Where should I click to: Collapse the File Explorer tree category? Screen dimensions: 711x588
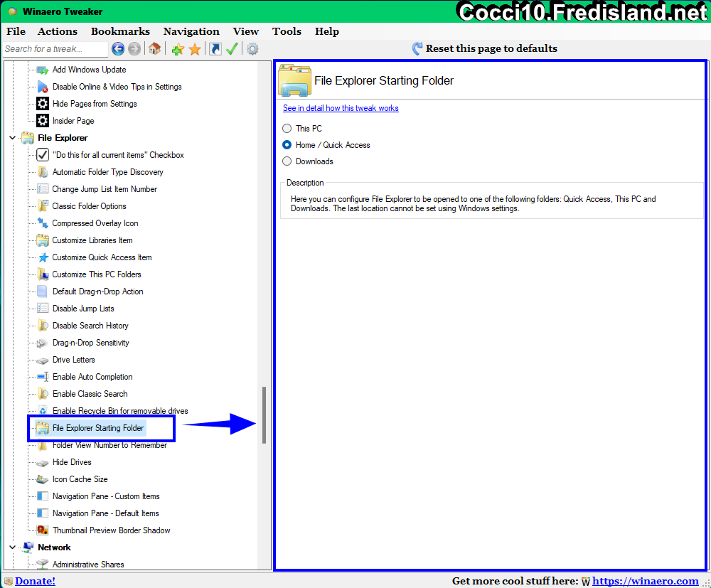[12, 138]
